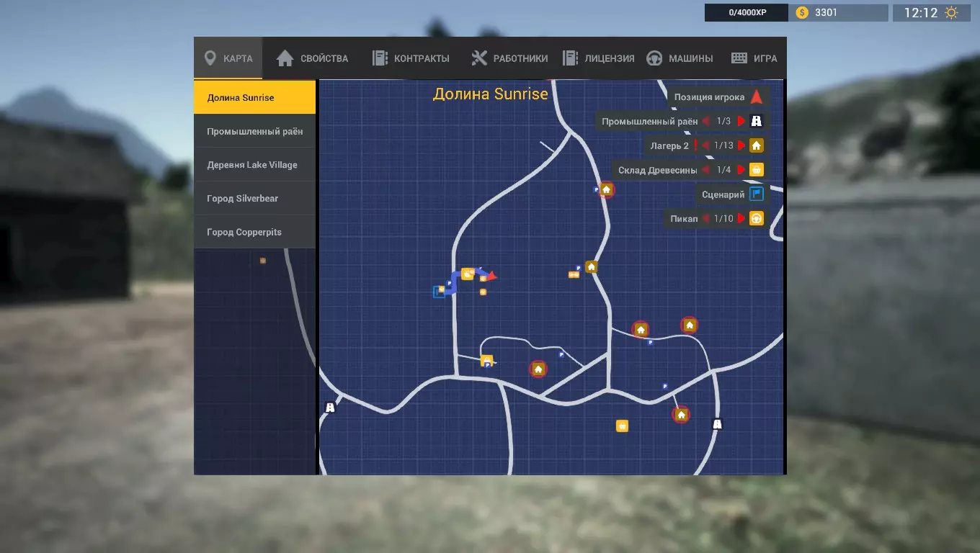
Task: Open the ИГРА tab
Action: (754, 58)
